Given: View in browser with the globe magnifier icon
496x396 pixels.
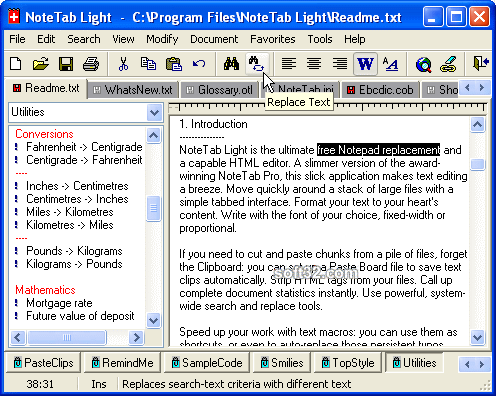Looking at the screenshot, I should [x=423, y=64].
